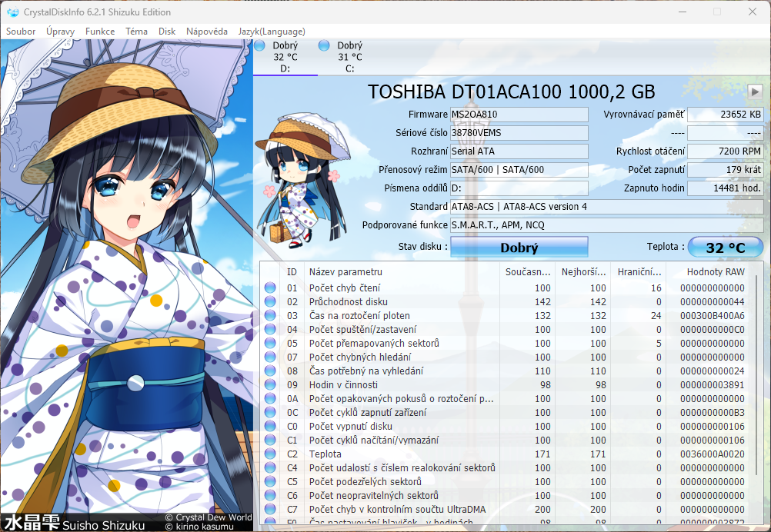The width and height of the screenshot is (771, 532).
Task: Click the Současn... column header
Action: tap(528, 271)
